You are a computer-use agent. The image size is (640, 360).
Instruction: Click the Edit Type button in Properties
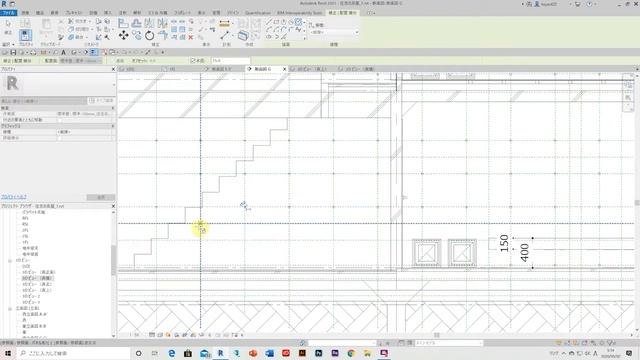tap(101, 100)
